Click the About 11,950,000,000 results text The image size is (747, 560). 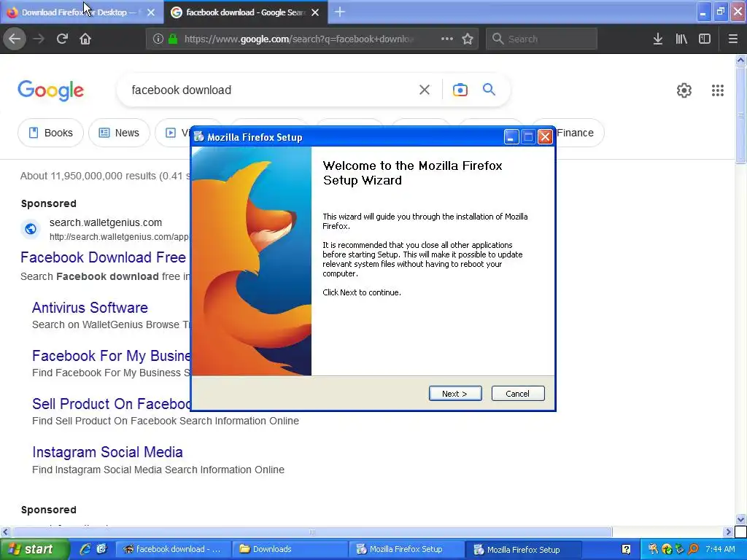coord(104,176)
